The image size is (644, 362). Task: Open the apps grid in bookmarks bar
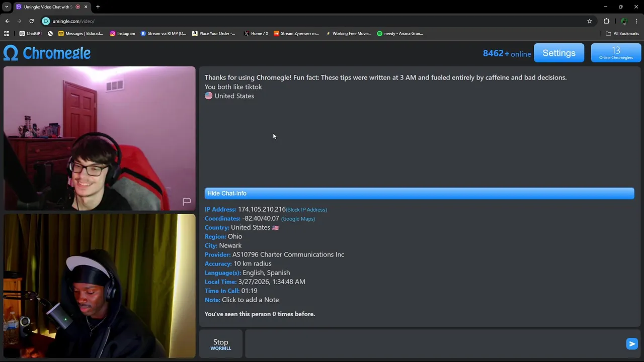coord(7,33)
